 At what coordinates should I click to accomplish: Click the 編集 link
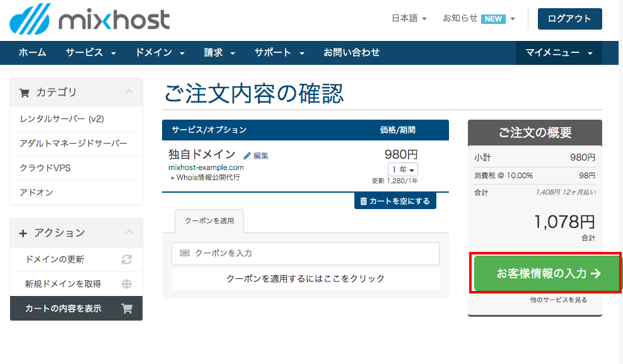260,156
